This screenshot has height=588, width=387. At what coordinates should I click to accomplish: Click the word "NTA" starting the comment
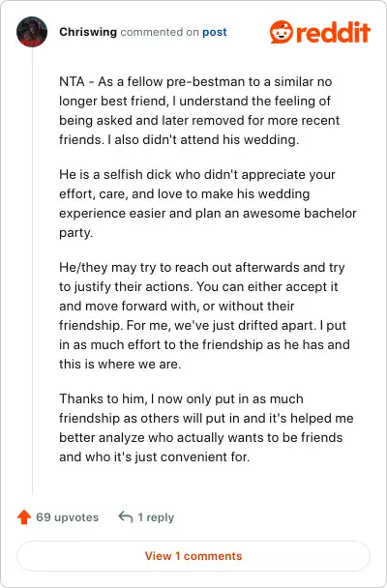click(x=72, y=81)
